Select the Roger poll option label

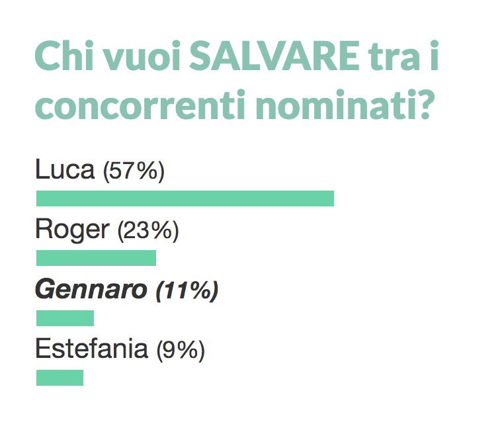(106, 230)
